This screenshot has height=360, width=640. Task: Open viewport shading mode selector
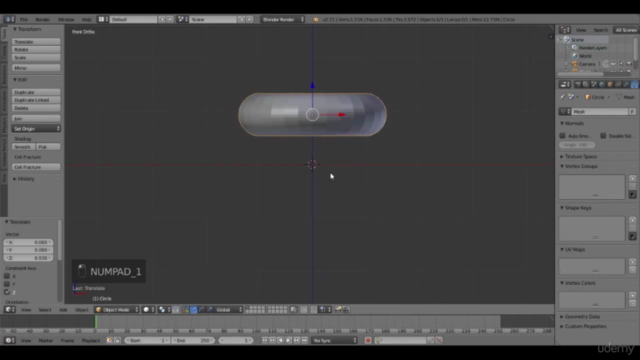[149, 309]
